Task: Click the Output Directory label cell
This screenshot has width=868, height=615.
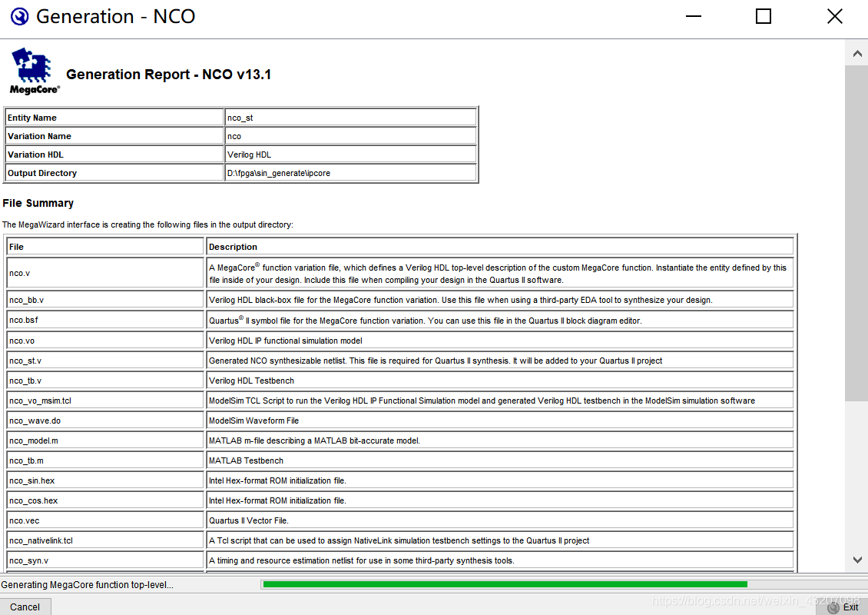Action: pos(114,173)
